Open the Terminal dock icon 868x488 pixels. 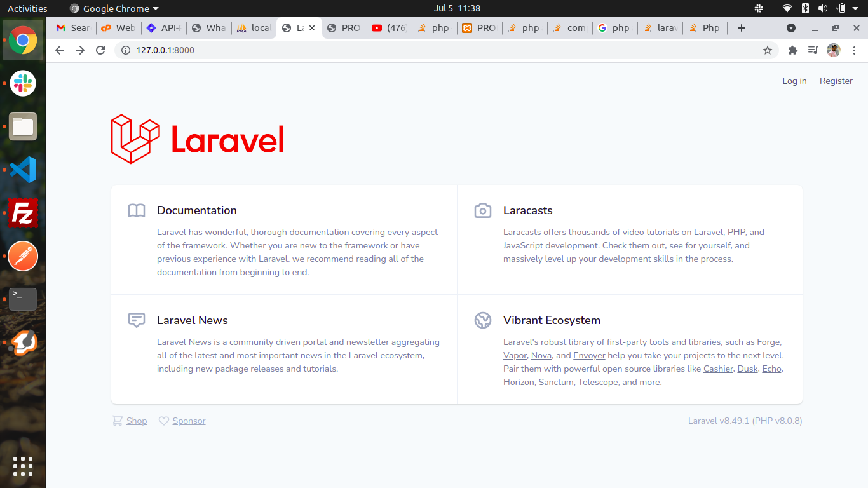click(x=23, y=299)
